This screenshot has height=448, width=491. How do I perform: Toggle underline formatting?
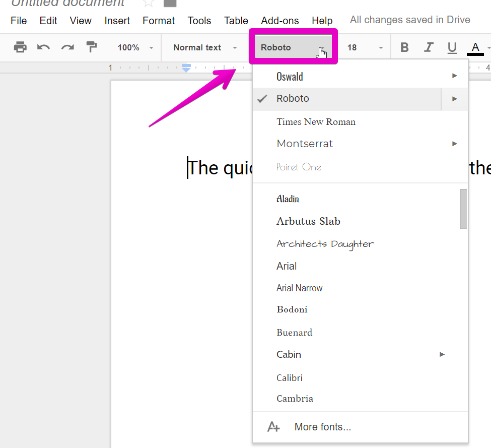click(452, 47)
